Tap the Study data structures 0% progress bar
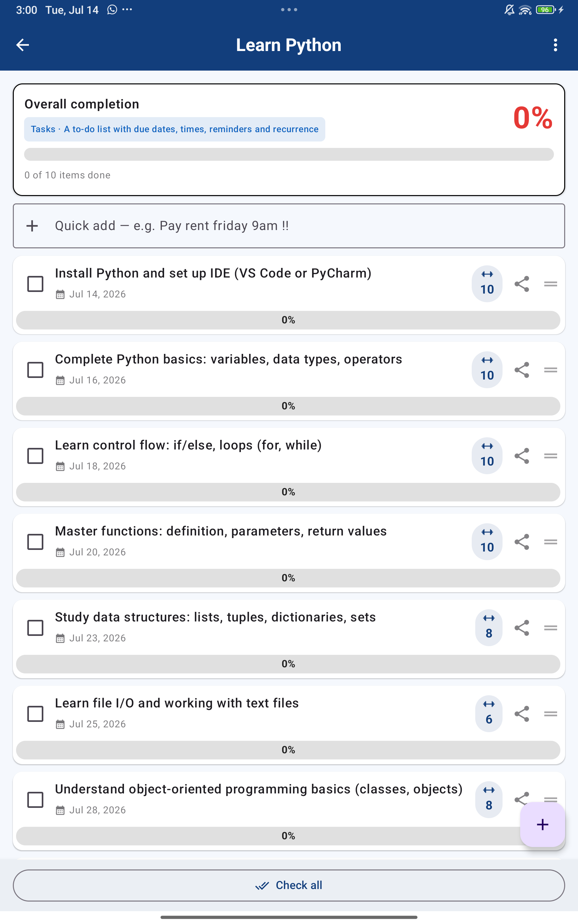 [288, 663]
